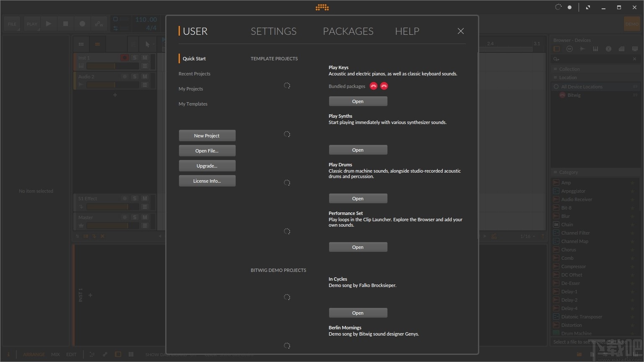
Task: Open the pointer tool selector dropdown
Action: click(148, 44)
